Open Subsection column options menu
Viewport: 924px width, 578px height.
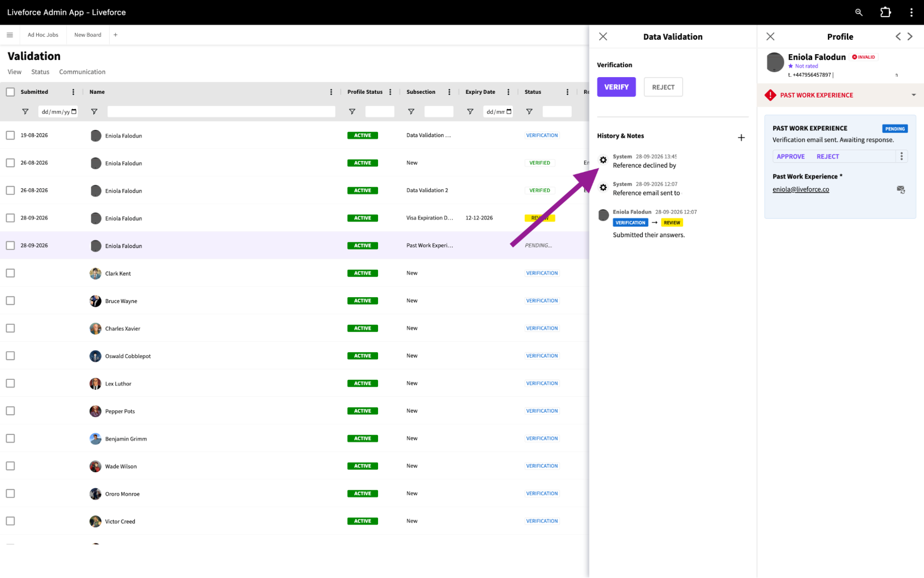coord(449,92)
